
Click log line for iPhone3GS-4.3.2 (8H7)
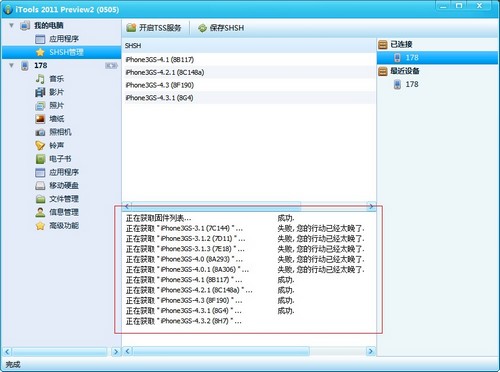pyautogui.click(x=184, y=321)
